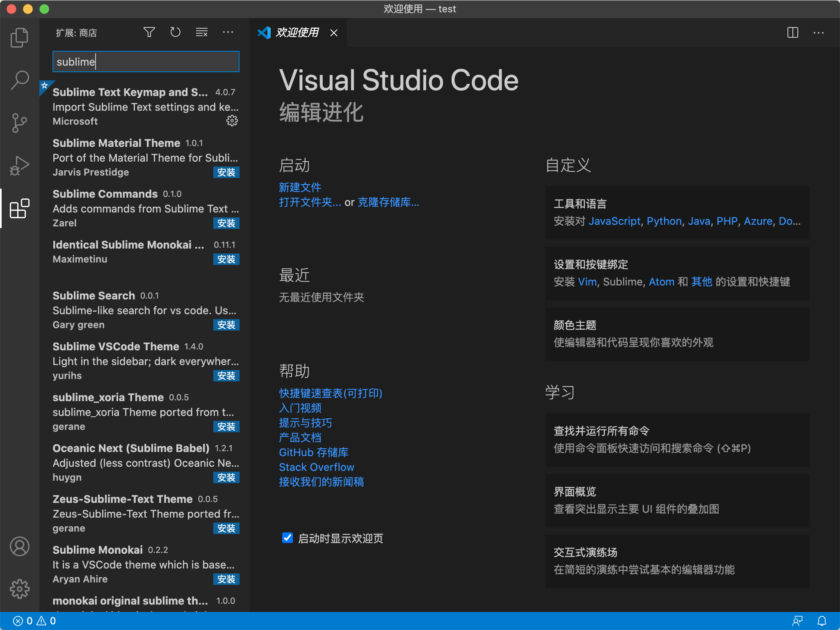Screen dimensions: 840x630
Task: Switch to the 欢迎使用 tab
Action: click(297, 32)
